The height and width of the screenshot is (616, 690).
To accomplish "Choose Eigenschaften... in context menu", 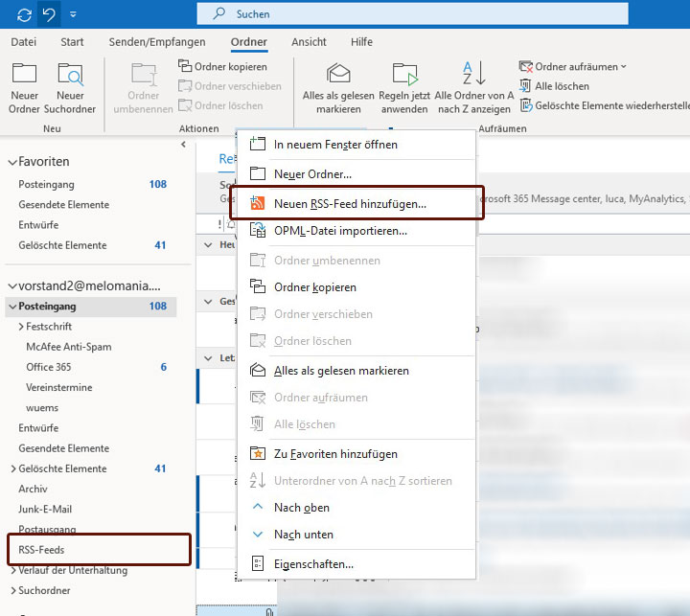I will 356,563.
